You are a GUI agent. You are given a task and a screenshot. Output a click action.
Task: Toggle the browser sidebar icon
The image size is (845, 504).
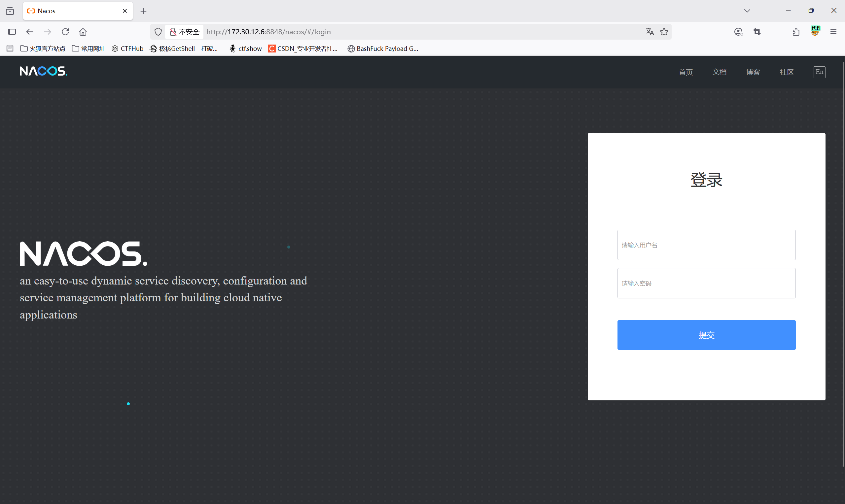coord(12,32)
